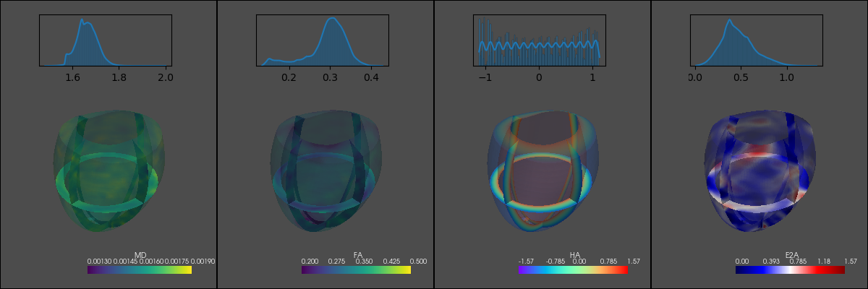Click the E2A blue-red color bar
The width and height of the screenshot is (868, 289).
790,270
